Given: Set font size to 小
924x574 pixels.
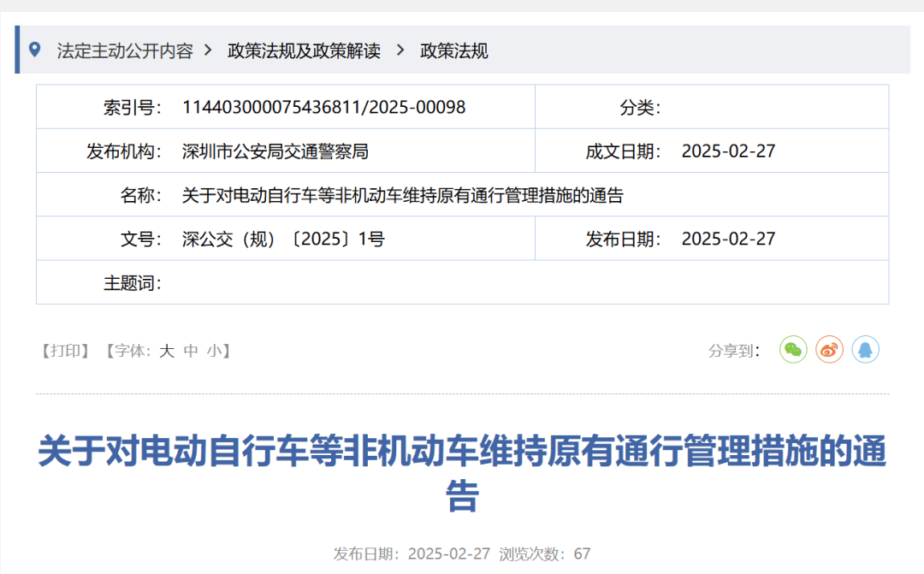Looking at the screenshot, I should pyautogui.click(x=214, y=352).
